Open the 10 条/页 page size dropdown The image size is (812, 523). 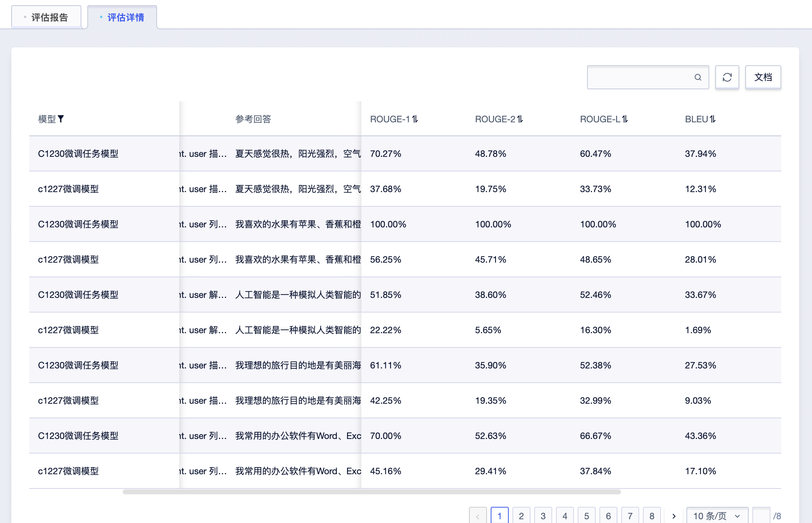click(x=717, y=516)
